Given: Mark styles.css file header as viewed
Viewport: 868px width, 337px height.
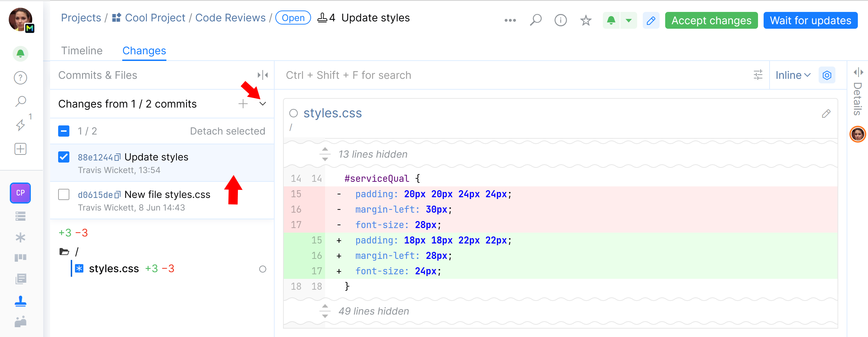Looking at the screenshot, I should 294,113.
